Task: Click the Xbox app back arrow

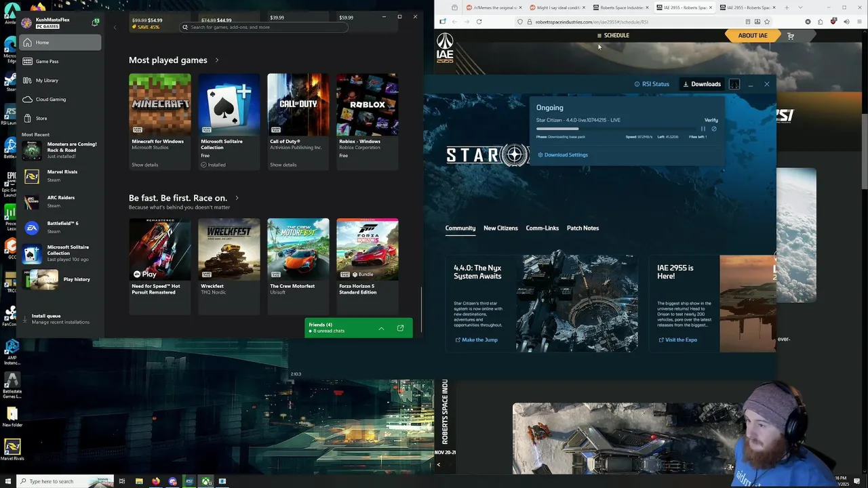Action: pos(115,27)
